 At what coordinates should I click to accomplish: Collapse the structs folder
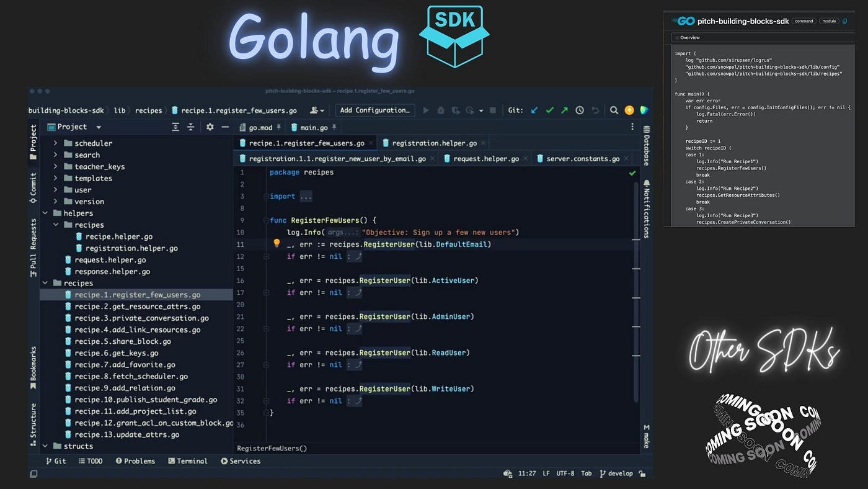[45, 446]
